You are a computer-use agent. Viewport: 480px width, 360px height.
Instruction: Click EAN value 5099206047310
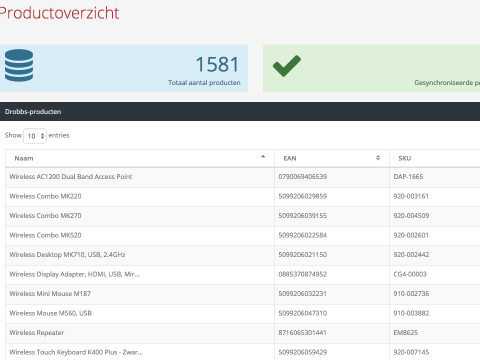[x=303, y=313]
